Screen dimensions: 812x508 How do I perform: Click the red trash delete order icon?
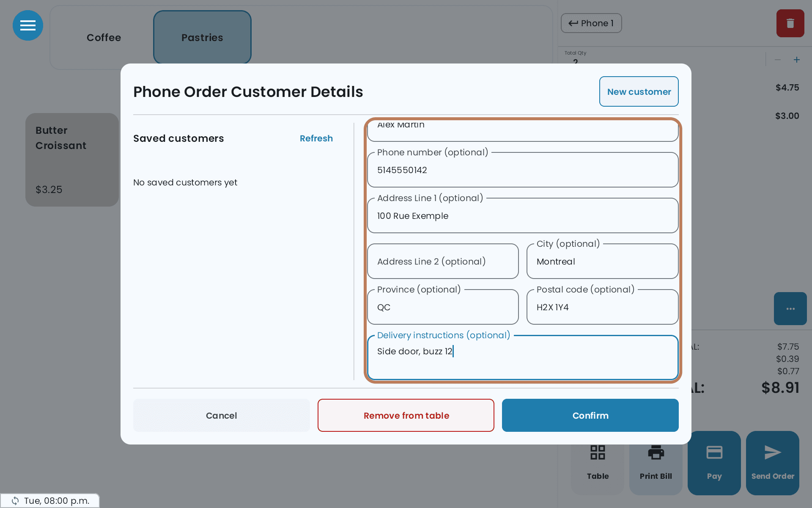[790, 23]
